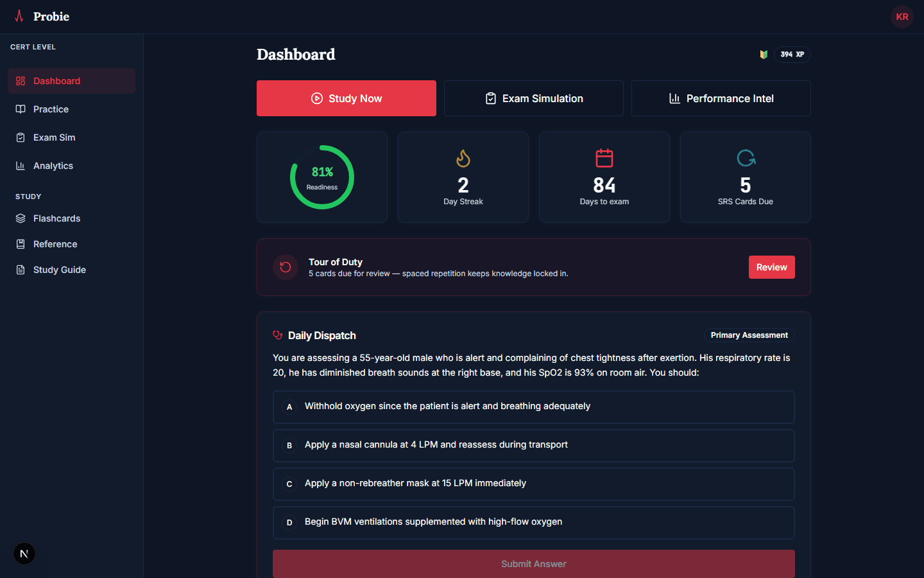Click the calendar icon above Days to exam
924x578 pixels.
click(604, 158)
